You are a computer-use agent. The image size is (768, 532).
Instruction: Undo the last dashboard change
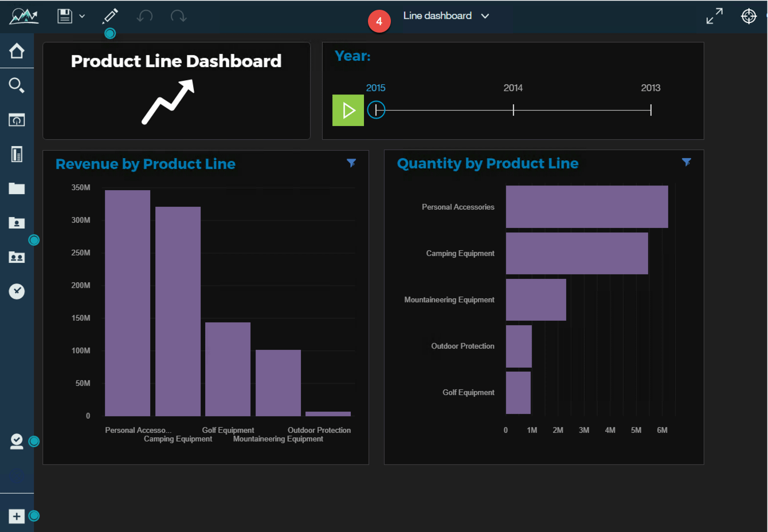tap(144, 17)
